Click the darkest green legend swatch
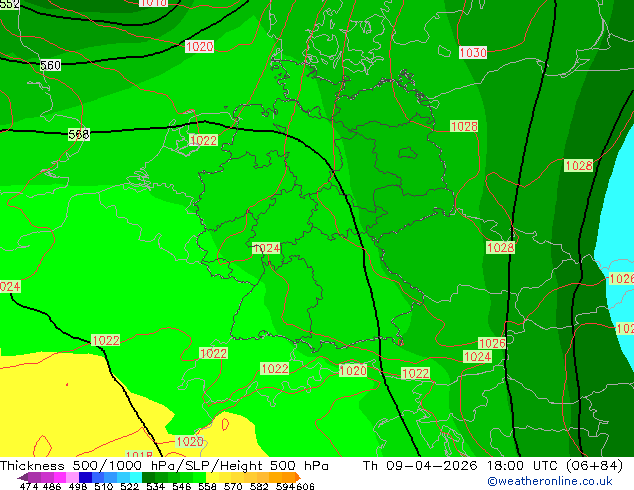The height and width of the screenshot is (490, 634). tap(148, 477)
